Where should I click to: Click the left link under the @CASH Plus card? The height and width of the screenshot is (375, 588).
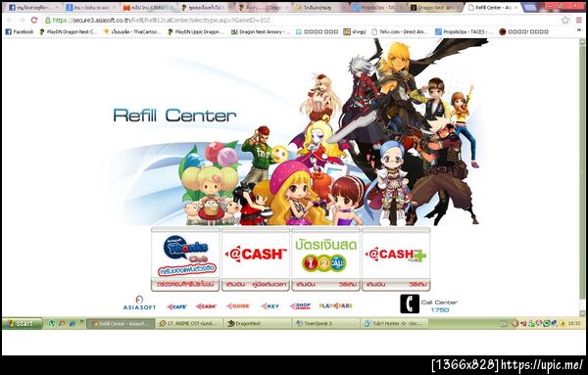(x=375, y=285)
